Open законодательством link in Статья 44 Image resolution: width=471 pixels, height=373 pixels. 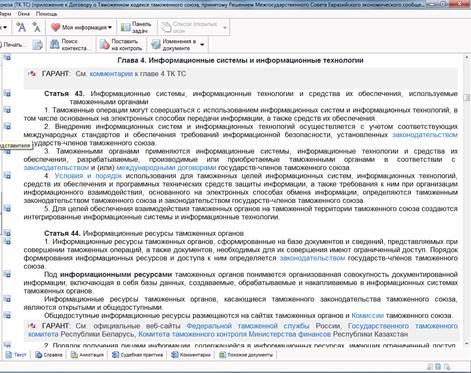[x=312, y=258]
